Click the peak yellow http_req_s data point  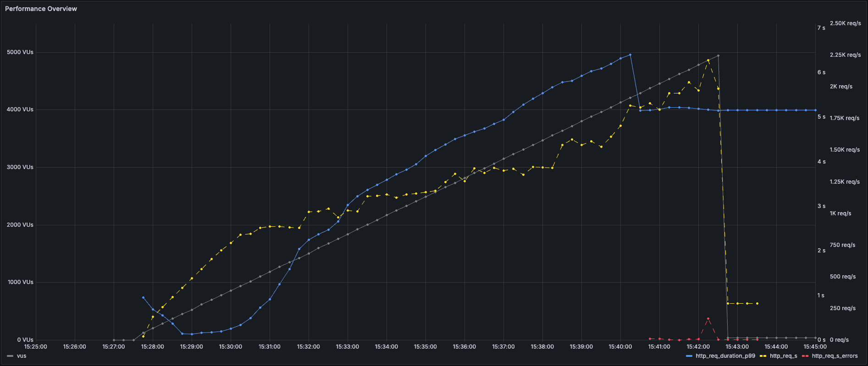point(708,60)
